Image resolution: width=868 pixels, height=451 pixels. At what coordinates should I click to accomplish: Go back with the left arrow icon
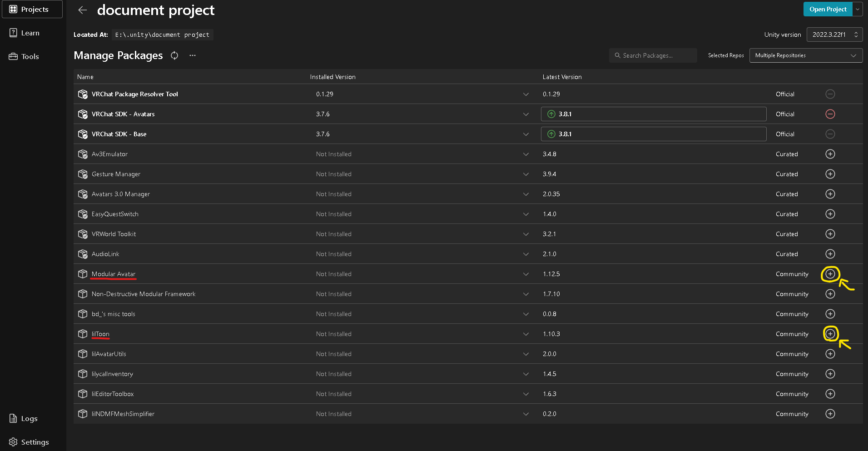[x=82, y=10]
